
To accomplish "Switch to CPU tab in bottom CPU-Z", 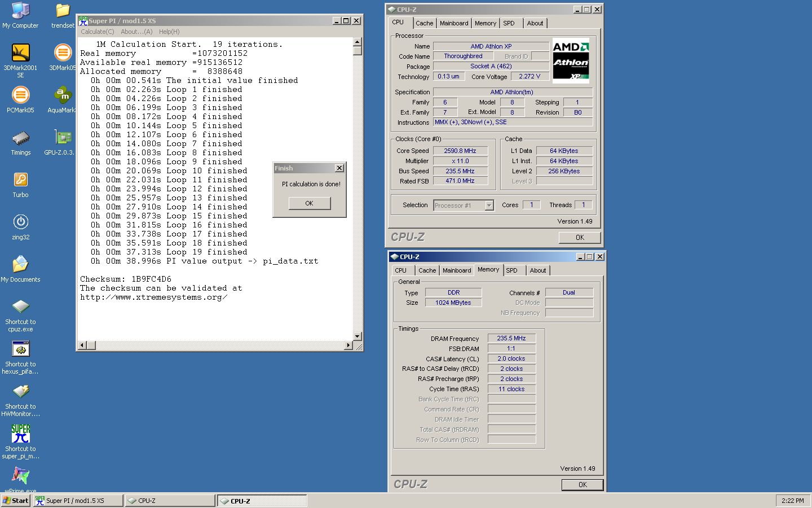I will coord(401,270).
